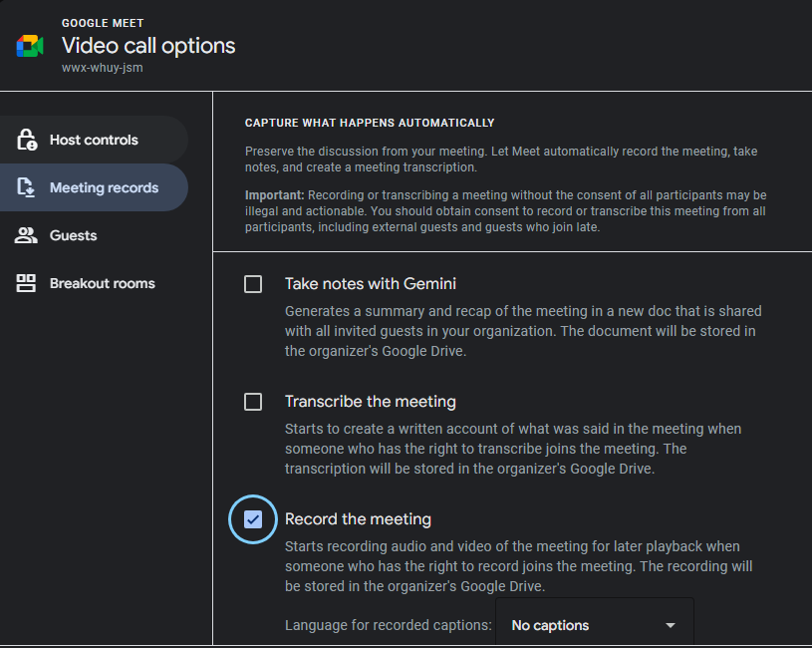
Task: Click the "Take notes with Gemini" label
Action: (371, 284)
